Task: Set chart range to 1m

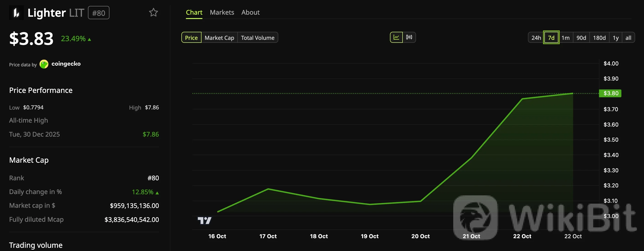Action: pos(565,38)
